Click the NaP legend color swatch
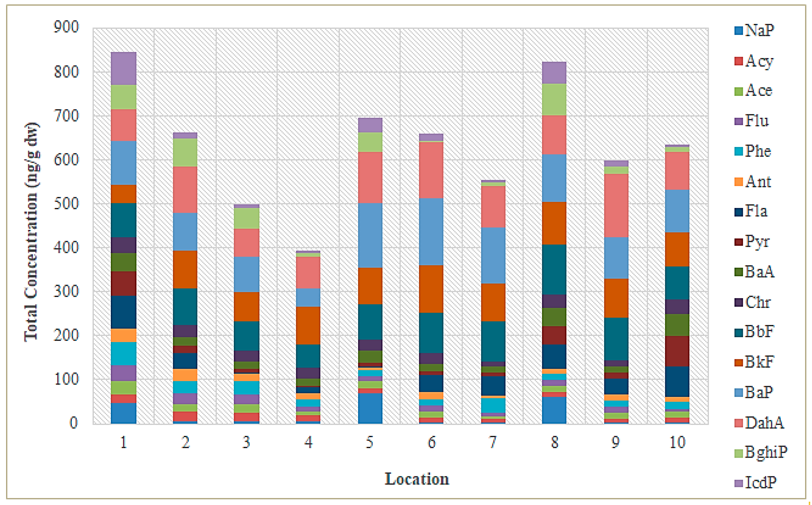812x505 pixels. pyautogui.click(x=738, y=31)
